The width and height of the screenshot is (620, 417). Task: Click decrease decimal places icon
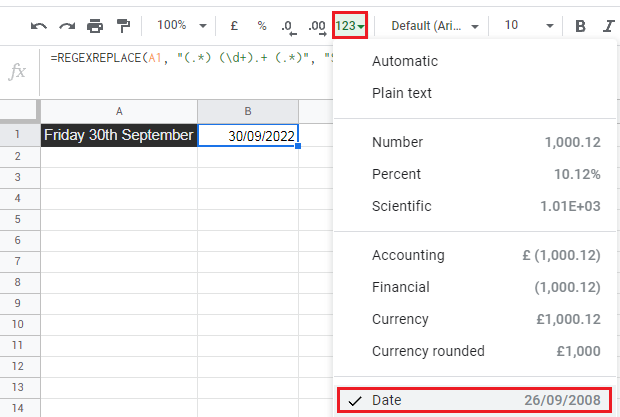(x=288, y=27)
